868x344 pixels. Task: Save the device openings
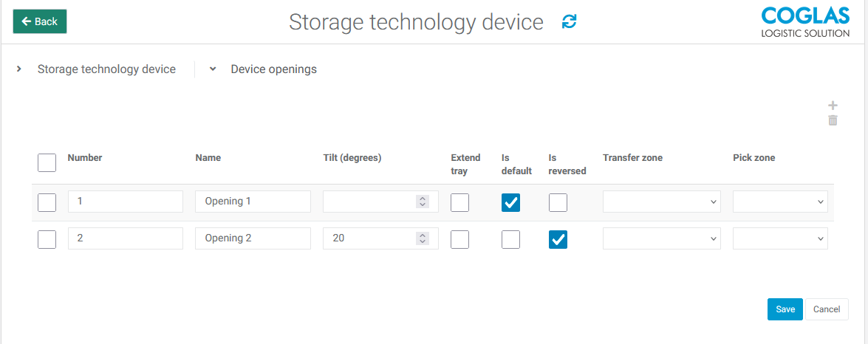point(785,309)
